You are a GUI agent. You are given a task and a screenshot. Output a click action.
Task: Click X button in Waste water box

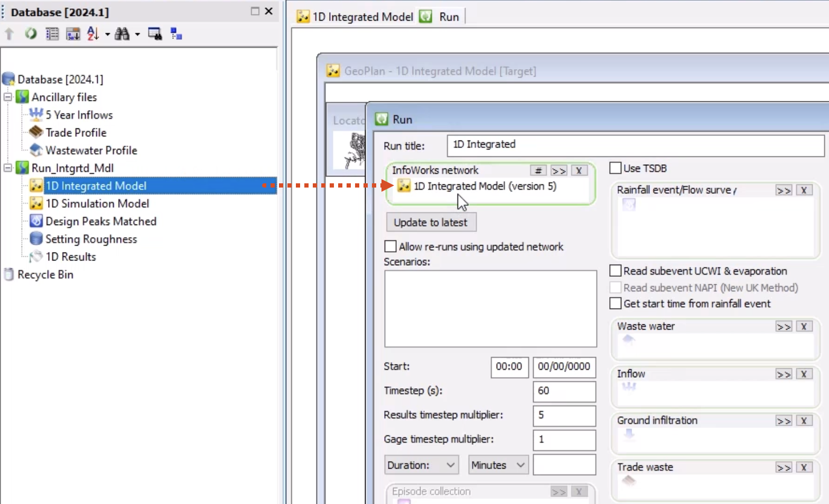[804, 326]
